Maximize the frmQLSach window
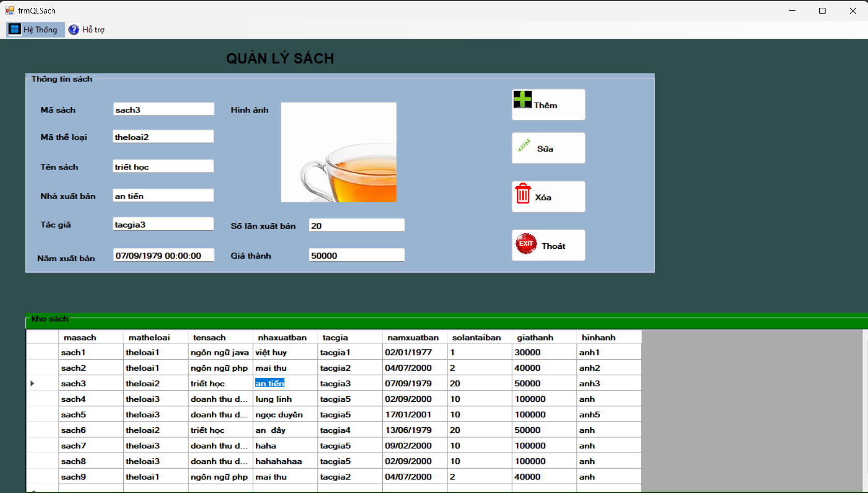This screenshot has width=868, height=493. [822, 10]
